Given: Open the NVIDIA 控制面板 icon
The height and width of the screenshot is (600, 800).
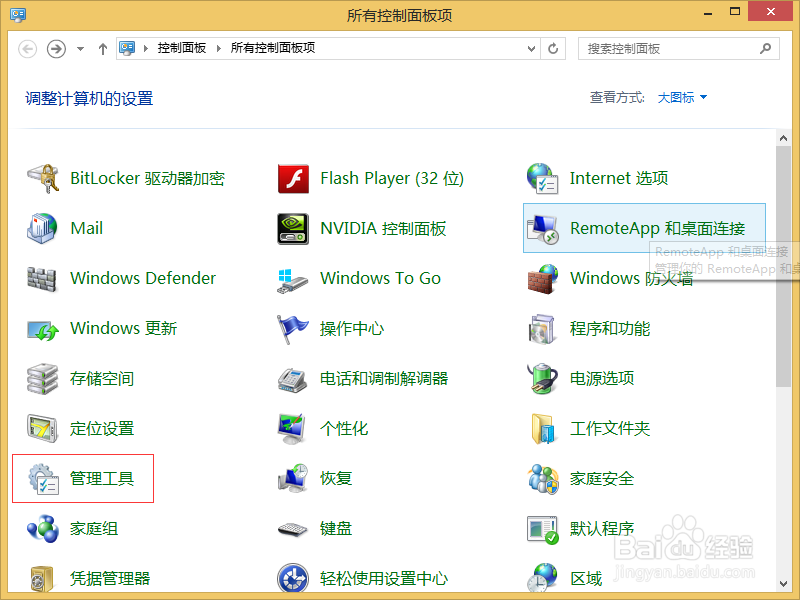Looking at the screenshot, I should point(293,229).
